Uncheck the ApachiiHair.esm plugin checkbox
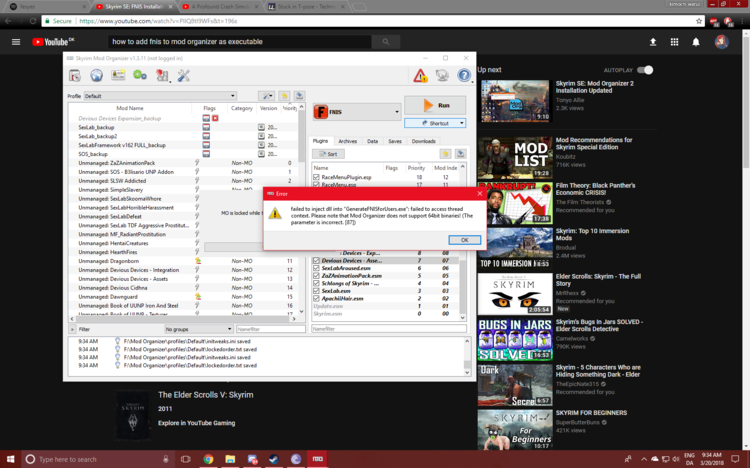750x468 pixels. coord(317,298)
